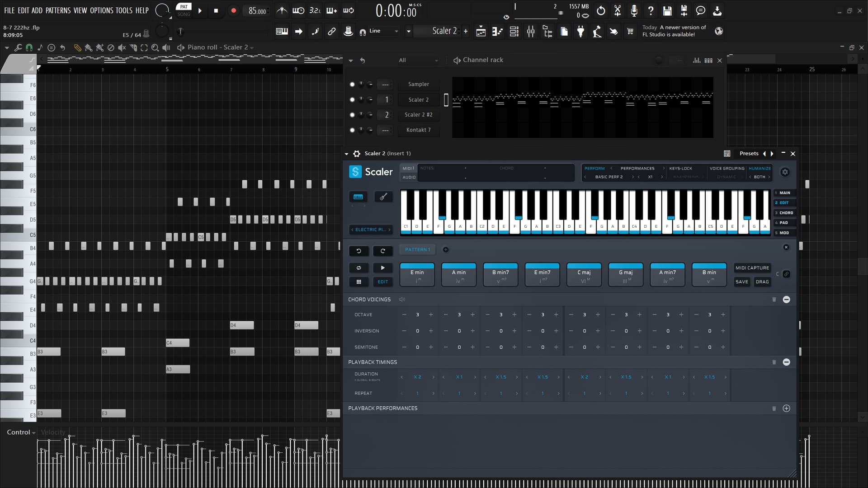
Task: Select the Sampler channel button
Action: (418, 84)
